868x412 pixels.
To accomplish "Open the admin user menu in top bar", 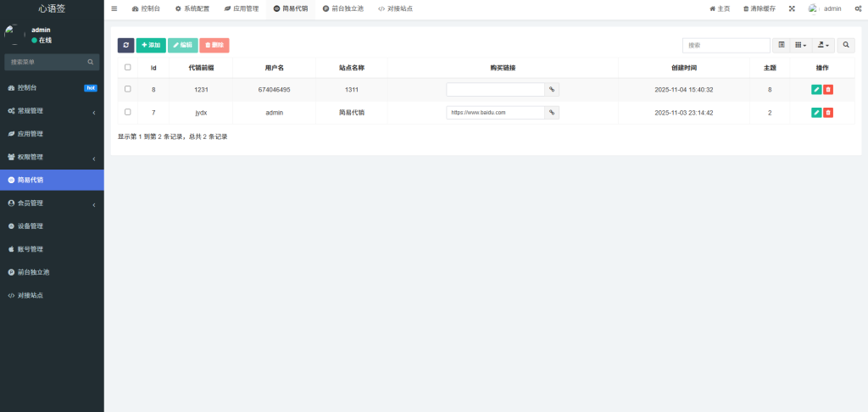I will point(825,8).
